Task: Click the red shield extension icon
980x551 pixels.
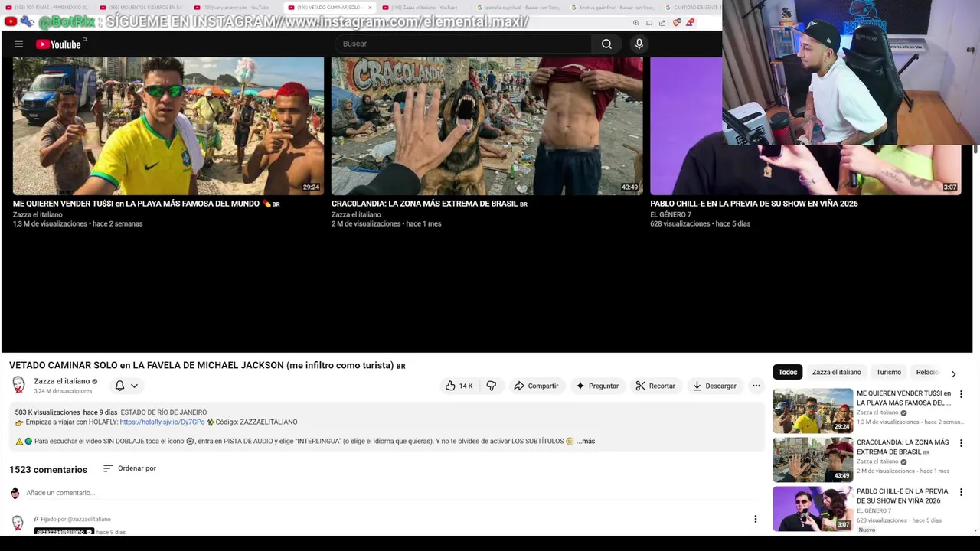Action: click(x=676, y=23)
